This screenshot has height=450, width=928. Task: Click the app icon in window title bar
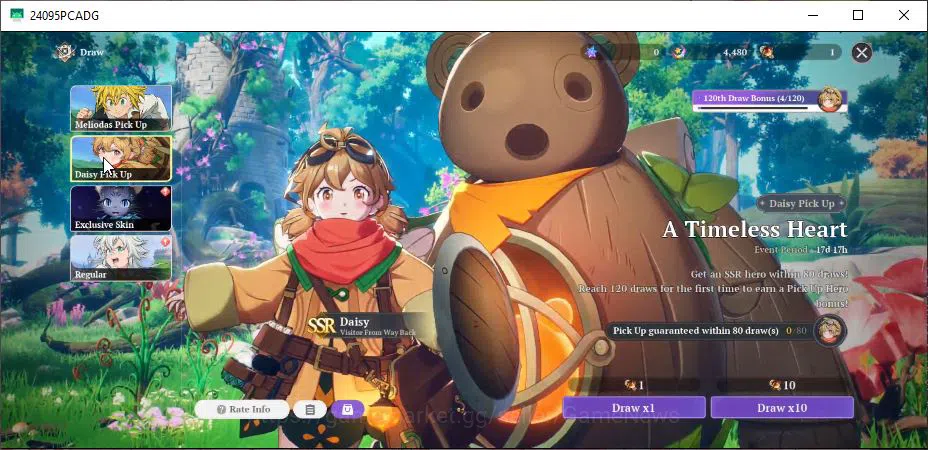(17, 15)
